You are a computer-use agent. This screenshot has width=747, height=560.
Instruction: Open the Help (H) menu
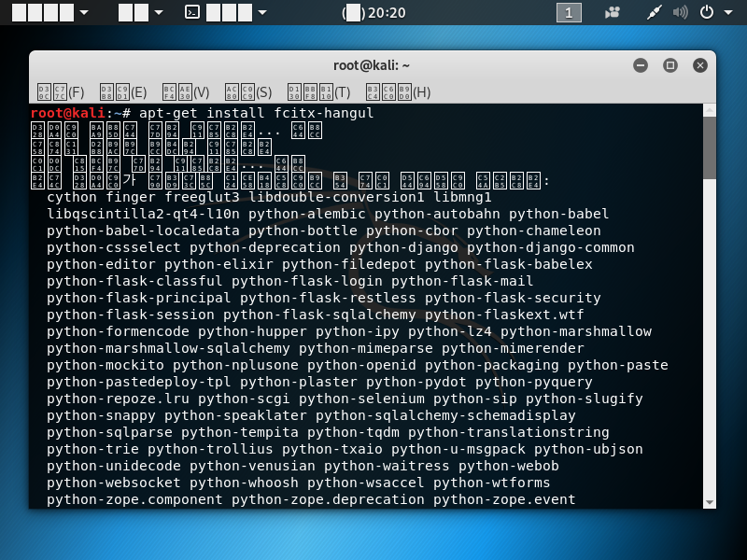[399, 91]
